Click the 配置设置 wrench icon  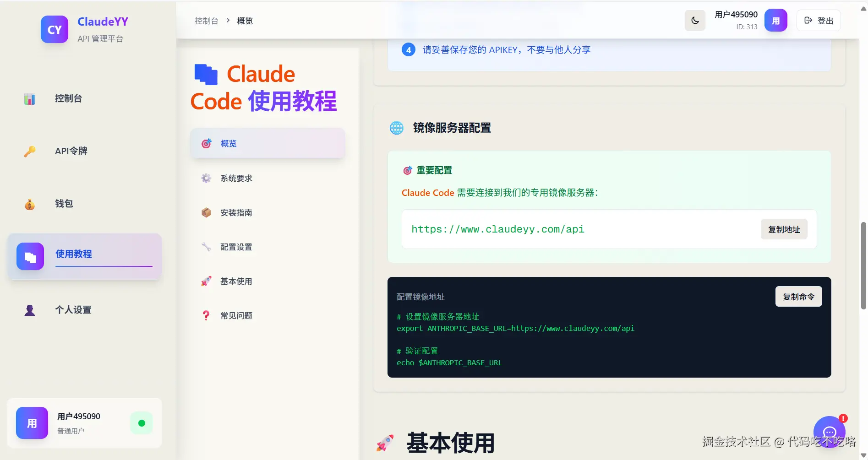click(207, 247)
